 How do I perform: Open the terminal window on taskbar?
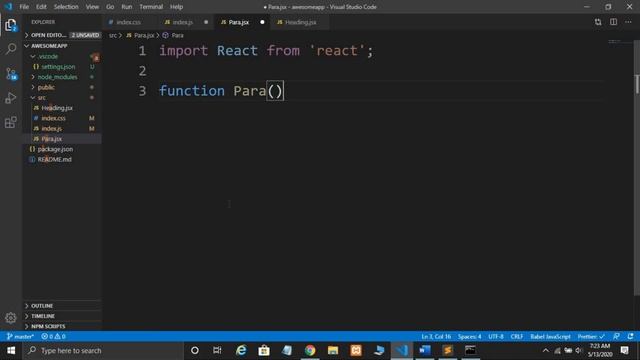click(x=470, y=350)
